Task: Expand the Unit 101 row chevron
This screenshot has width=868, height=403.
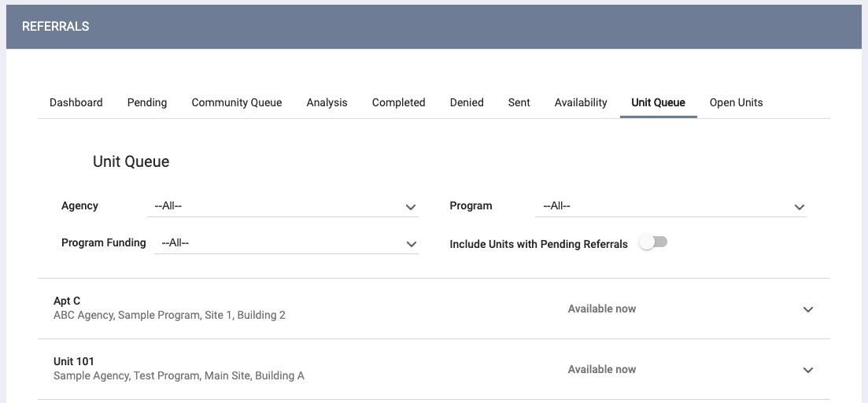Action: pyautogui.click(x=807, y=370)
